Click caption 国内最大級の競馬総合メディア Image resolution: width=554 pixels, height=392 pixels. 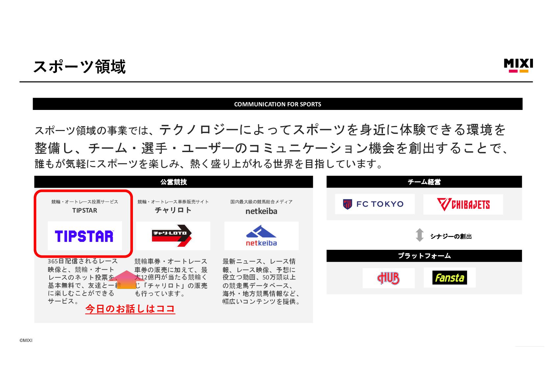tap(261, 202)
